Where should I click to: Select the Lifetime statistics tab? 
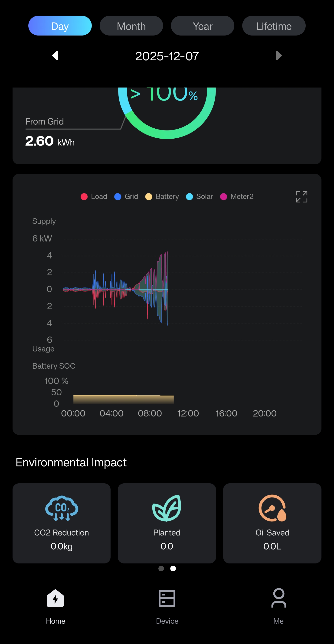pyautogui.click(x=274, y=26)
